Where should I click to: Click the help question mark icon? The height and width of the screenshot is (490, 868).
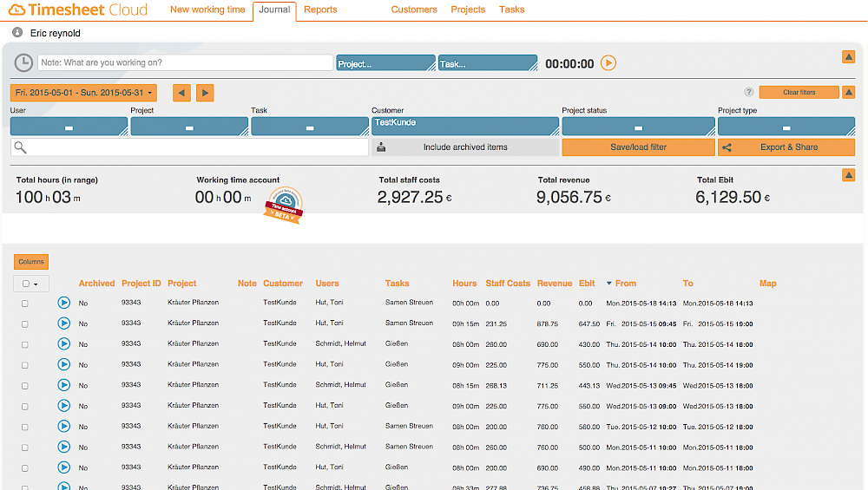click(x=749, y=92)
